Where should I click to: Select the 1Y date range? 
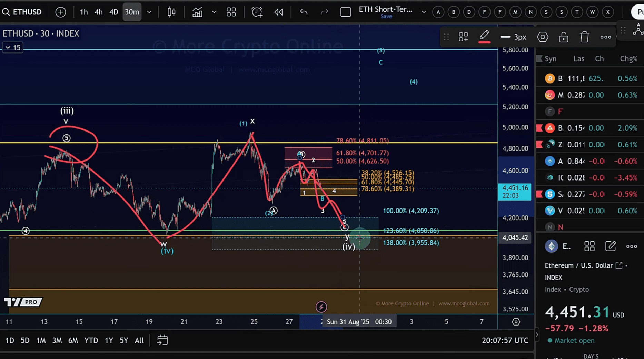[109, 340]
